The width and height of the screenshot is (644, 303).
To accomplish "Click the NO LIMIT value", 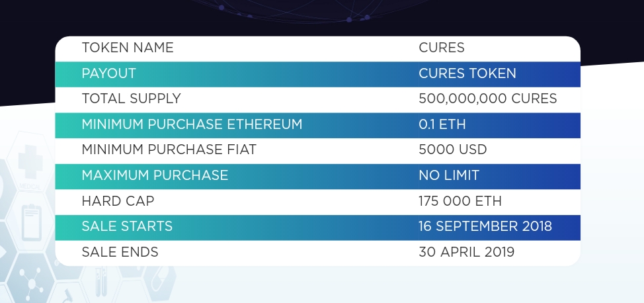I will pyautogui.click(x=448, y=175).
